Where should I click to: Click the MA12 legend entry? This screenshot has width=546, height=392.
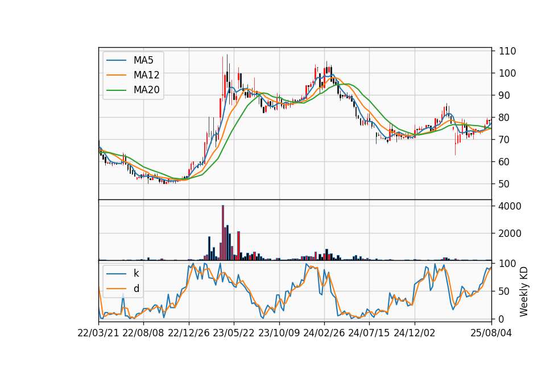133,75
